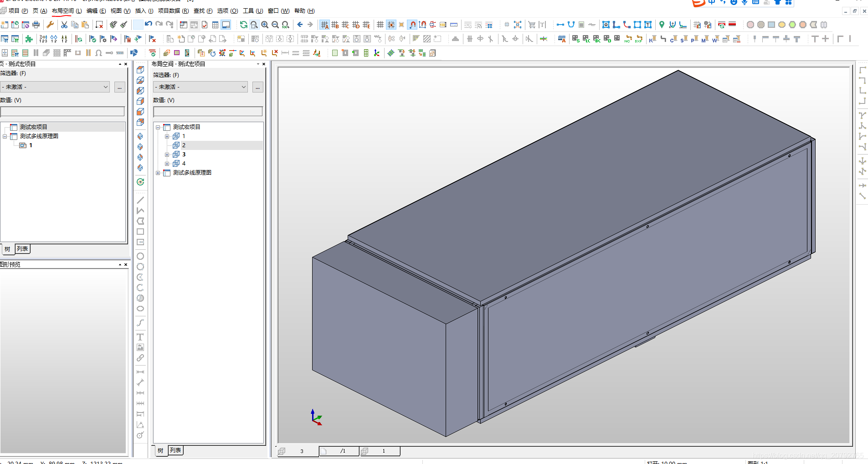Select the Text tool (T) in vertical toolbar
868x464 pixels.
(x=140, y=337)
